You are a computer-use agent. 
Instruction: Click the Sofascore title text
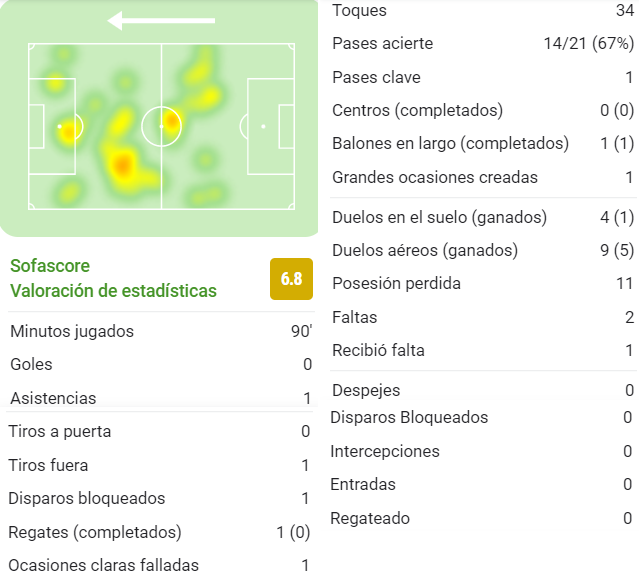click(50, 266)
